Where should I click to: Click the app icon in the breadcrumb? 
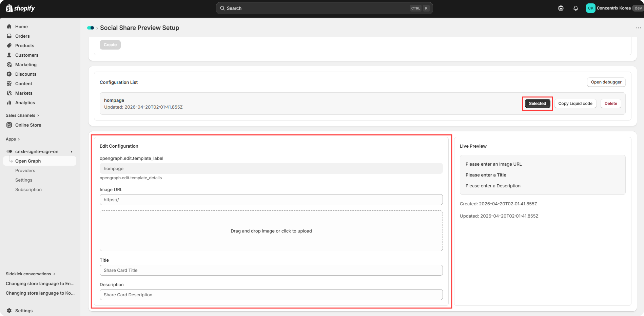tap(91, 28)
